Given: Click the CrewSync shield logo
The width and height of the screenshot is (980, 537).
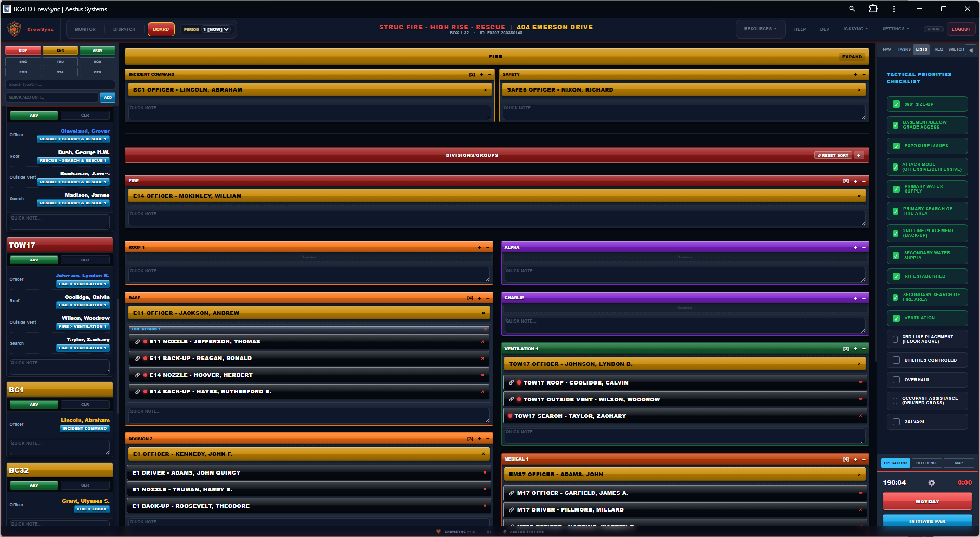Looking at the screenshot, I should click(14, 29).
